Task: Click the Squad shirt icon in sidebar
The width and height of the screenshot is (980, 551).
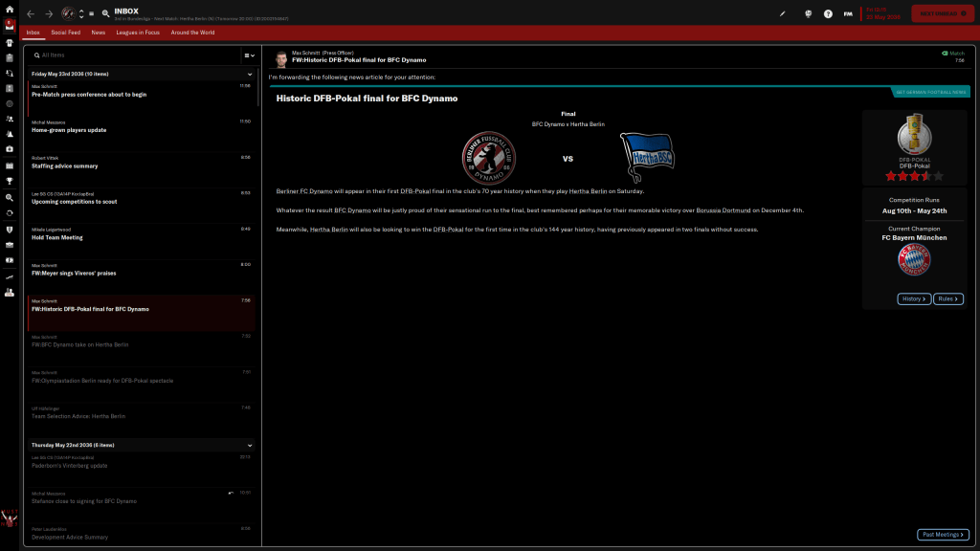Action: coord(9,42)
